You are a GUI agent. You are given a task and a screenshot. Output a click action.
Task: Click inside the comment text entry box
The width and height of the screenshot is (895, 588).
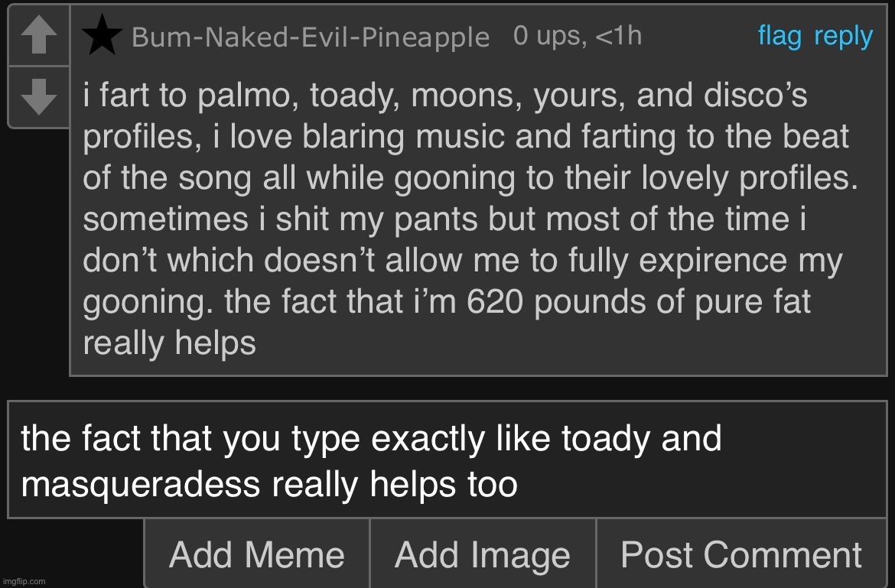click(447, 459)
